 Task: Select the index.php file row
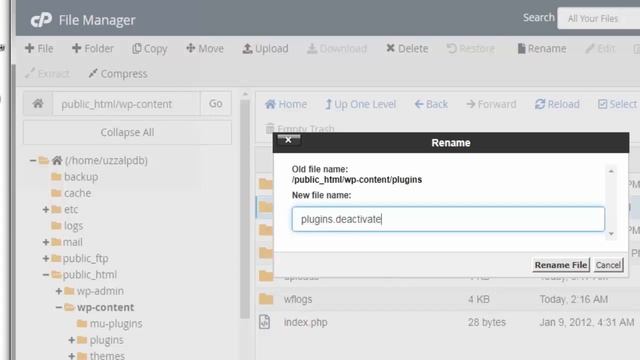click(448, 322)
